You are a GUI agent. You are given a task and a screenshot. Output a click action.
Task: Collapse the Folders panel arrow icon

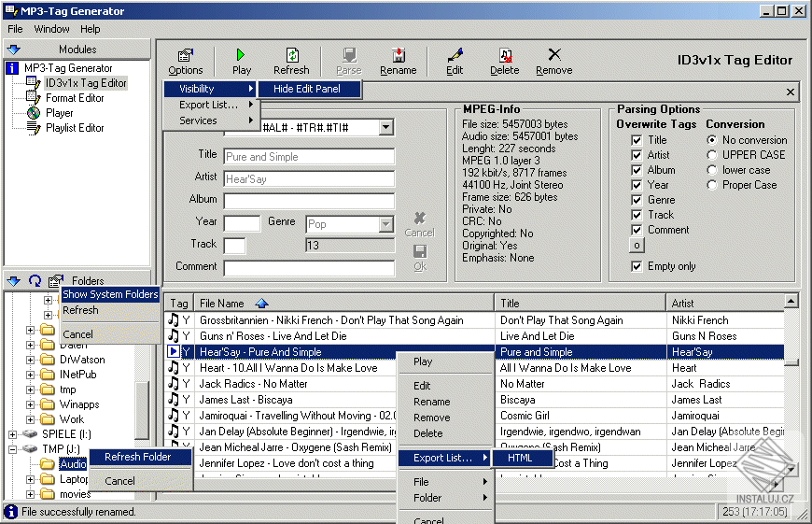13,281
